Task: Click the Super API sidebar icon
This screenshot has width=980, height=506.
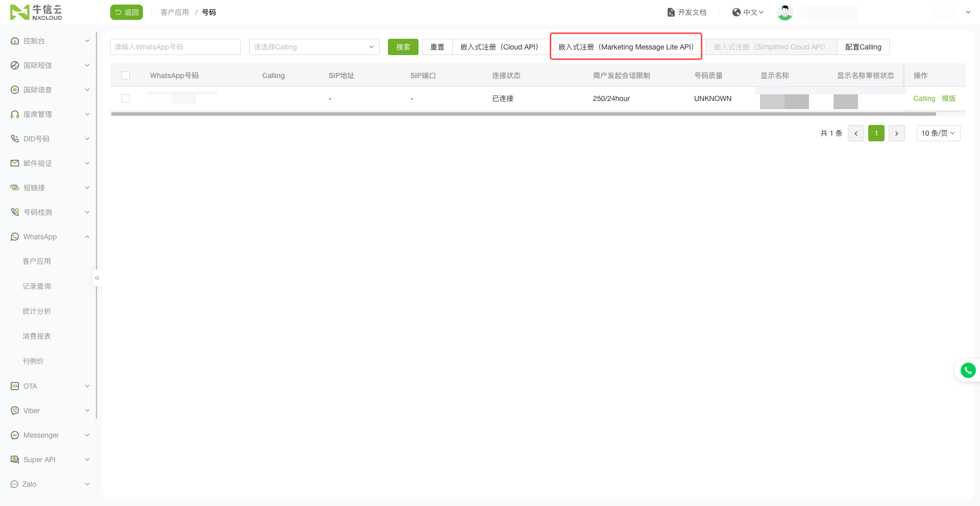Action: coord(15,460)
